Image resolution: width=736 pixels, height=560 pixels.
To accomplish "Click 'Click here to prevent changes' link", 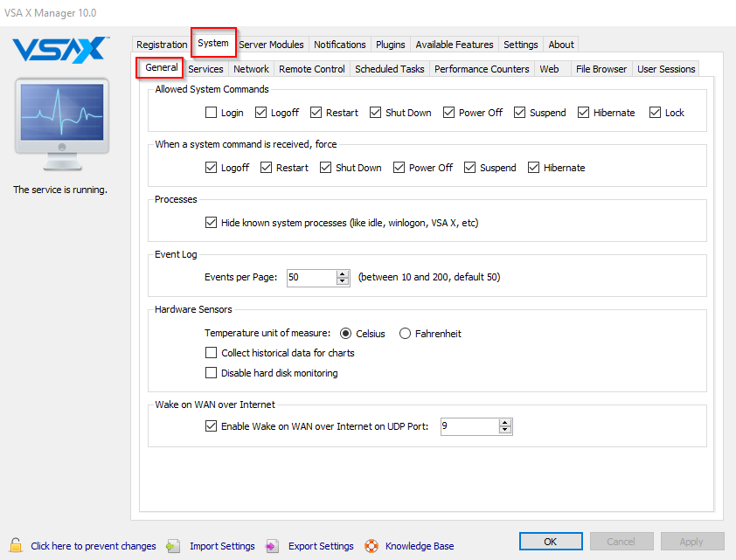I will (x=94, y=546).
